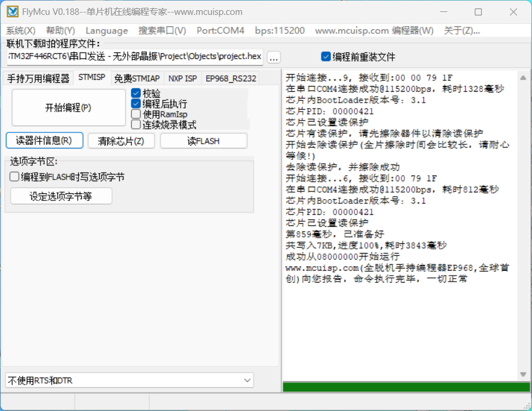Click the 设定选项字节等 button
This screenshot has width=532, height=411.
[x=61, y=196]
